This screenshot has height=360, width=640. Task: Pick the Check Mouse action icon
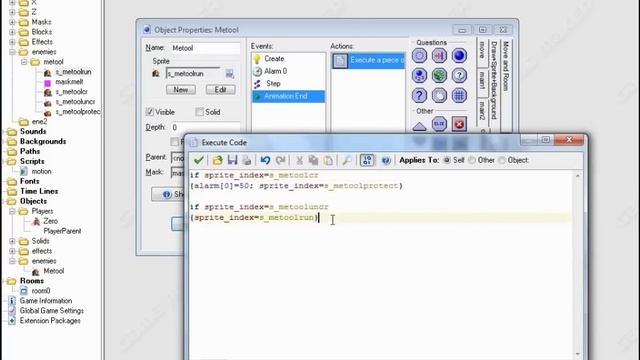[439, 96]
